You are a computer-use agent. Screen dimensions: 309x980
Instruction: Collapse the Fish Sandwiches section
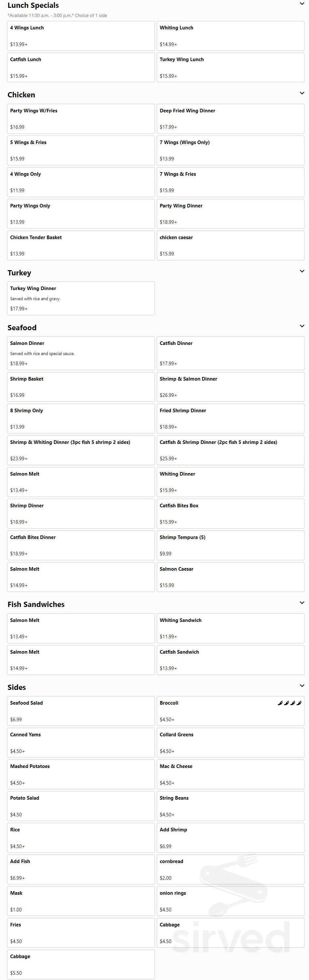302,602
